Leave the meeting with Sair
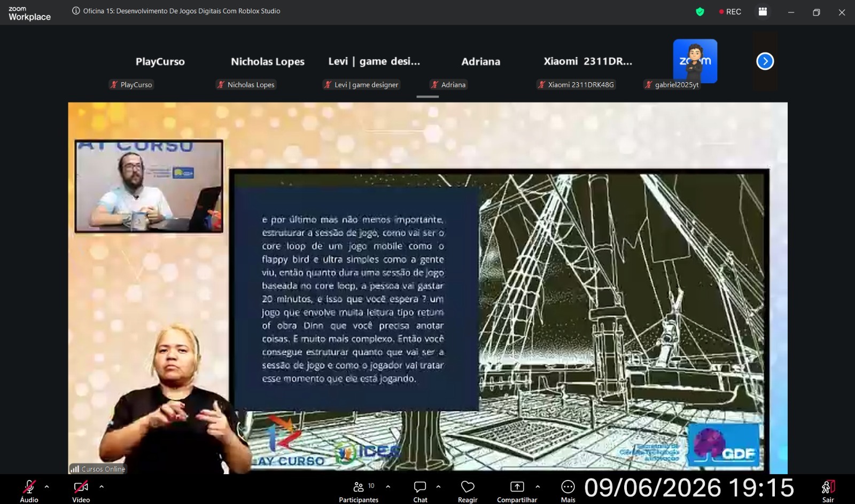855x504 pixels. point(828,491)
